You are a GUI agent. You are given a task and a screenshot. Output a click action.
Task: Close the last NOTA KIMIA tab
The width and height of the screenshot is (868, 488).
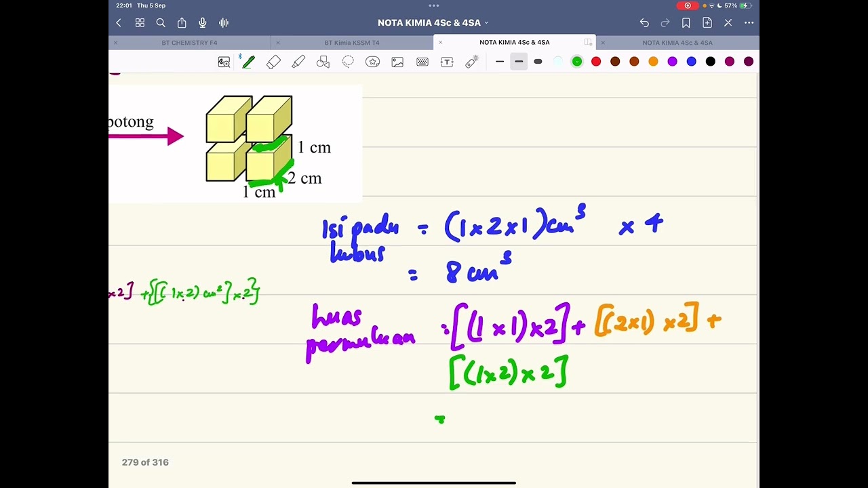(x=604, y=43)
